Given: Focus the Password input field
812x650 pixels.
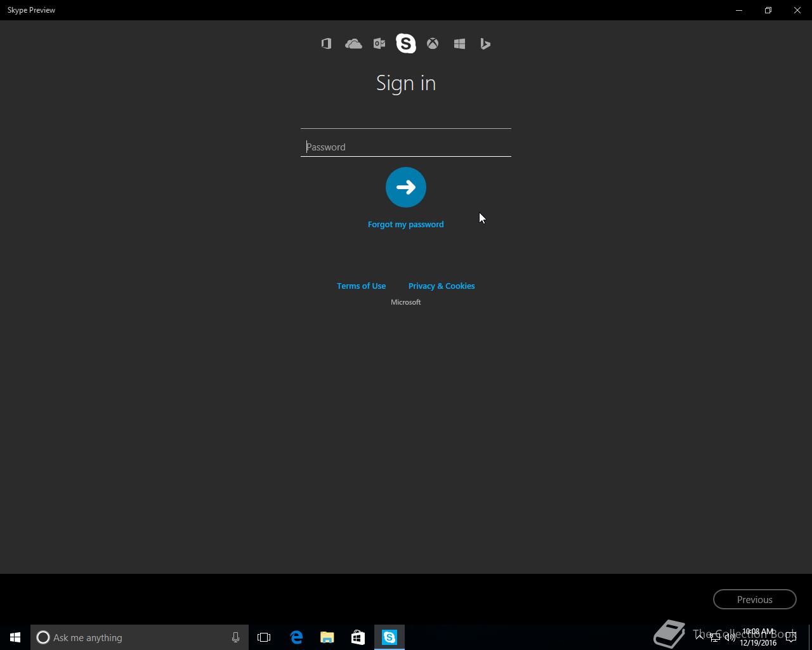Looking at the screenshot, I should (x=406, y=147).
